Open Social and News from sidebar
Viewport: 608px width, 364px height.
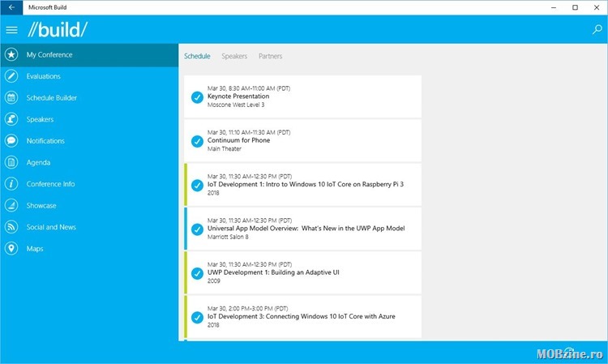click(x=51, y=227)
